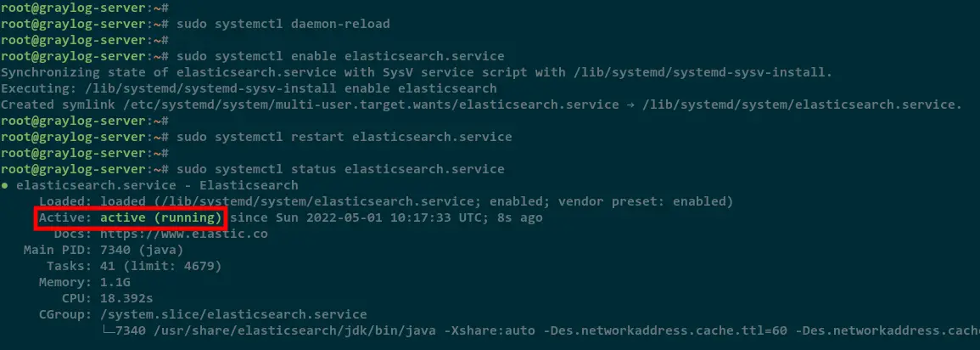Image resolution: width=980 pixels, height=350 pixels.
Task: Click the 'sudo systemctl enable elasticsearch.service' command line
Action: 340,56
